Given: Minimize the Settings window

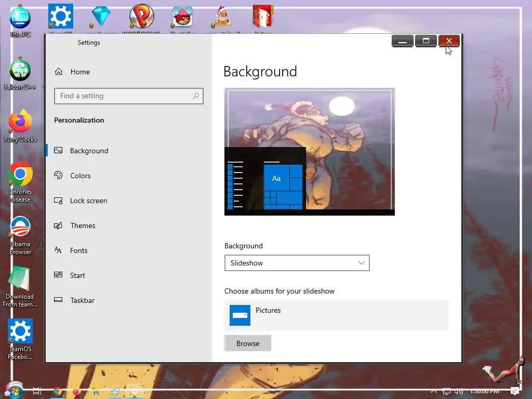Looking at the screenshot, I should click(403, 41).
